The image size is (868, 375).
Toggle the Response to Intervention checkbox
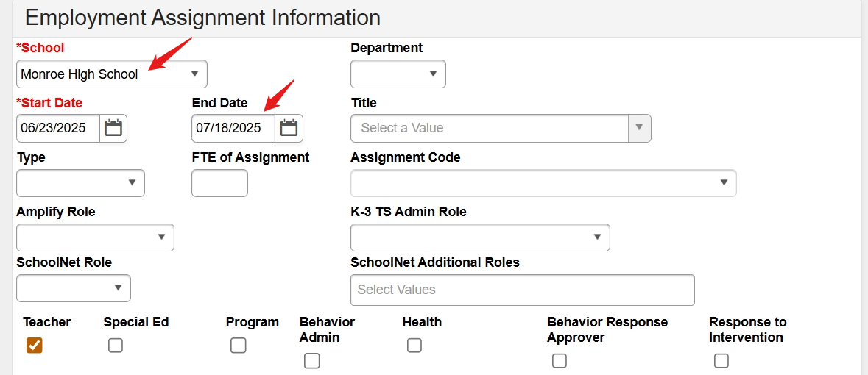(721, 360)
